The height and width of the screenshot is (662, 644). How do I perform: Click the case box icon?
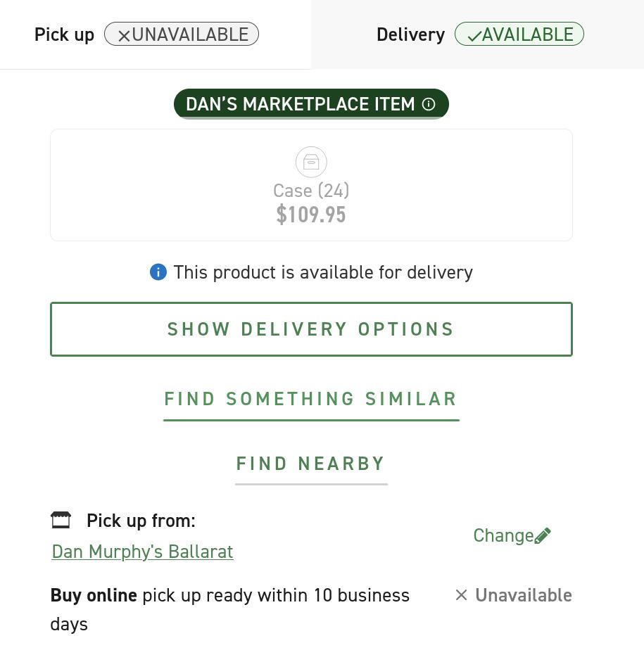tap(311, 163)
